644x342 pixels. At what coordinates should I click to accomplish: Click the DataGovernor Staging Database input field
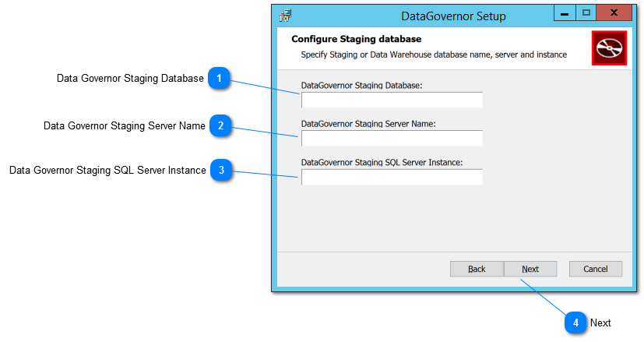(392, 100)
